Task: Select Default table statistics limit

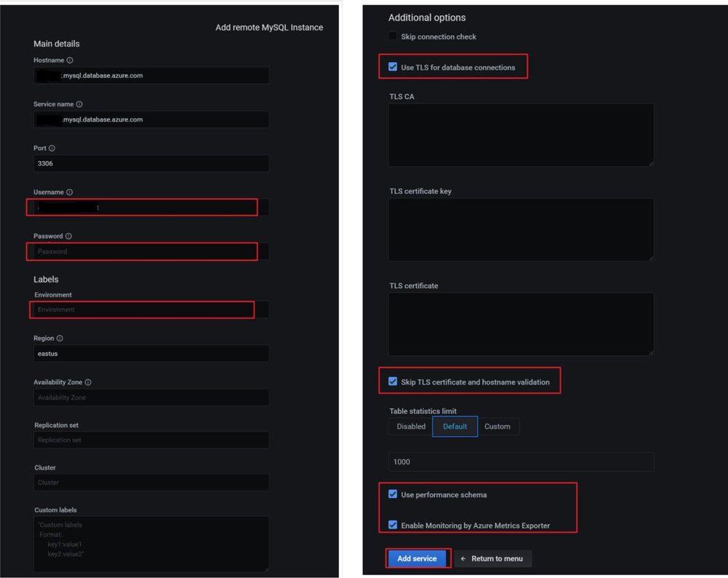Action: coord(455,426)
